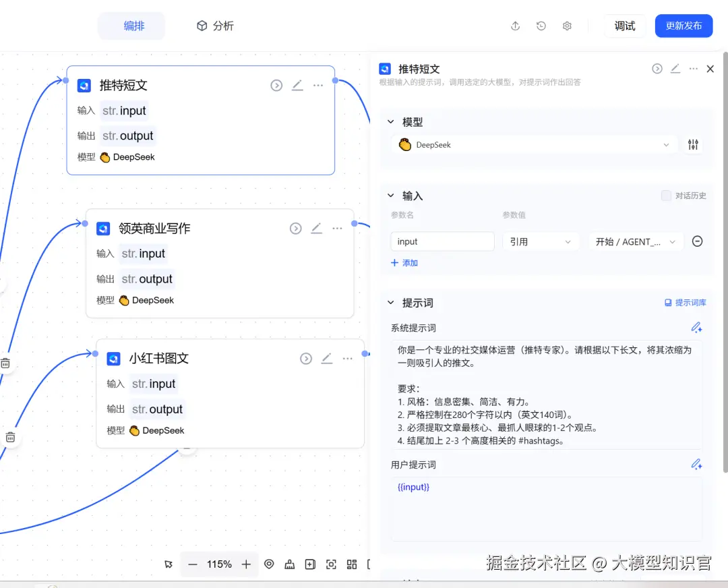
Task: Open settings gear in top bar
Action: (567, 26)
